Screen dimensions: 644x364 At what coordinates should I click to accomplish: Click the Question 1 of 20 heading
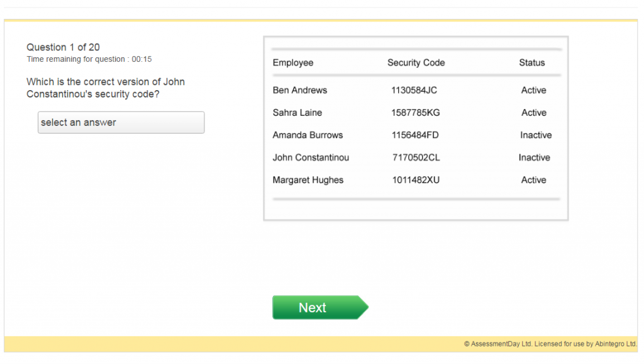click(64, 47)
